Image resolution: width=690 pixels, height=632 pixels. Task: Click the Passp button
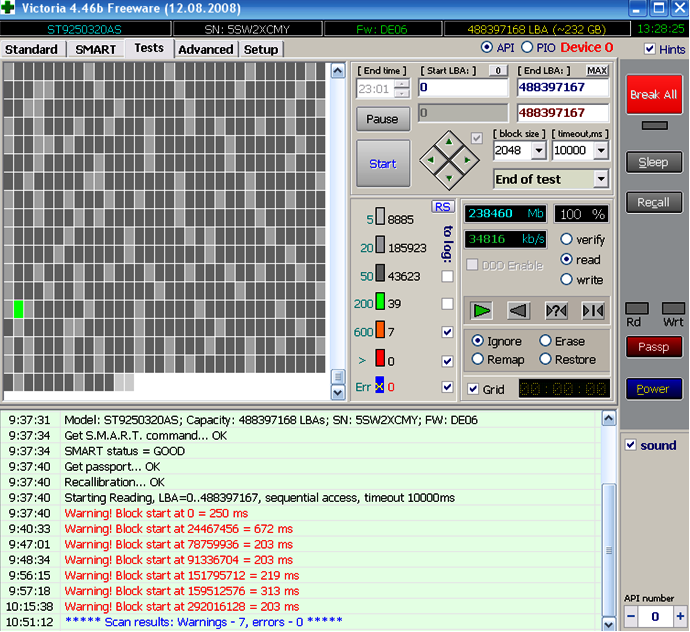point(654,347)
